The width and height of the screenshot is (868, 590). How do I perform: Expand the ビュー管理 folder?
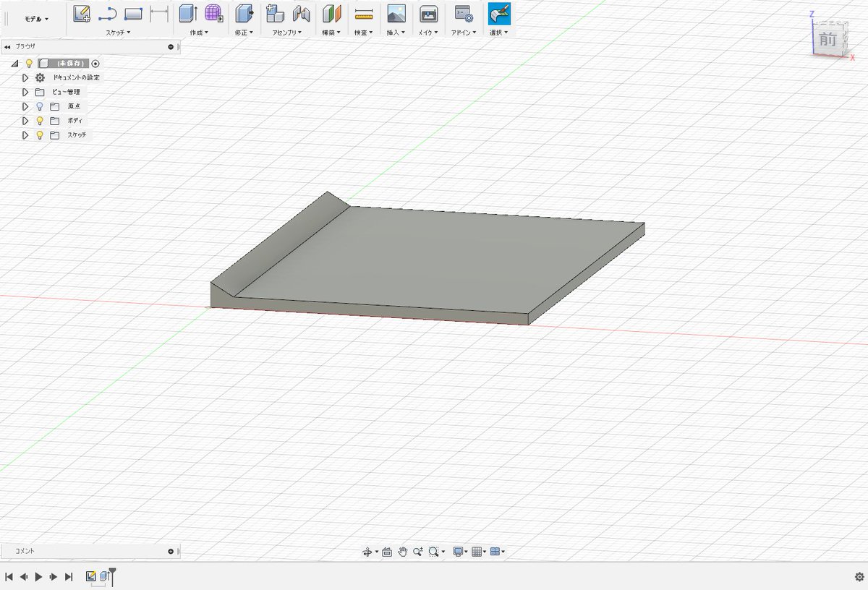25,92
